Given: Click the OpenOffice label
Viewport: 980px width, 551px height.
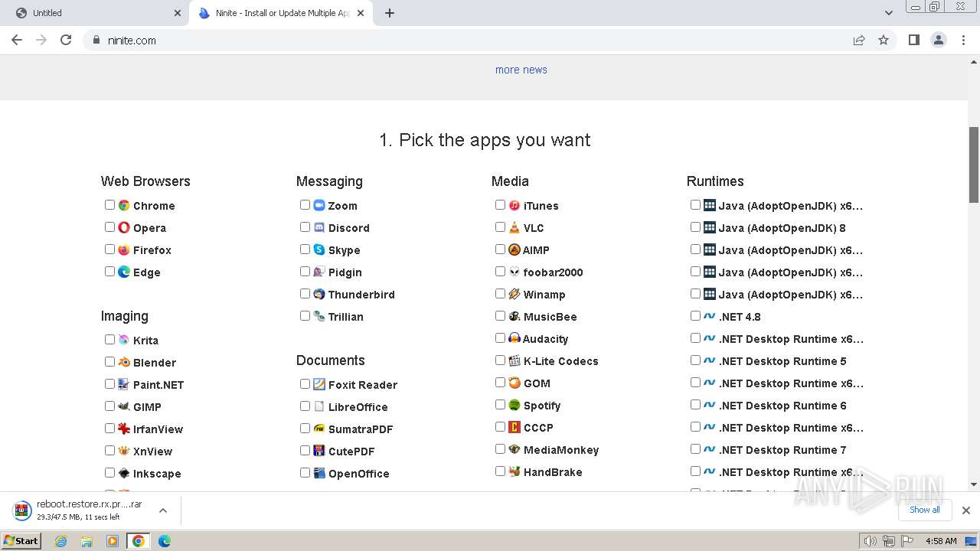Looking at the screenshot, I should point(359,474).
